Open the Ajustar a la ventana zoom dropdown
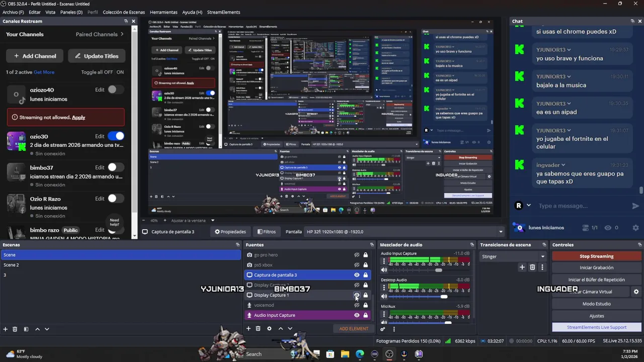The image size is (644, 362). 193,221
